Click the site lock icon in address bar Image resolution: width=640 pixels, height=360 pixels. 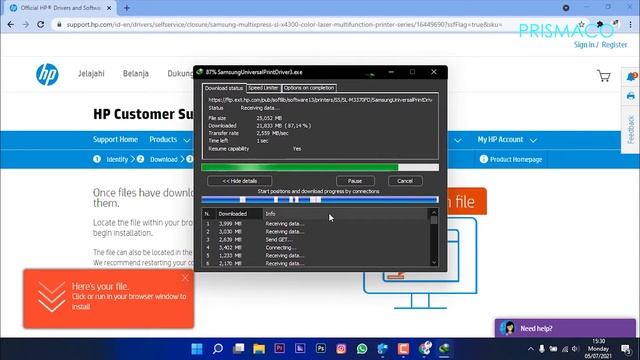tap(59, 24)
